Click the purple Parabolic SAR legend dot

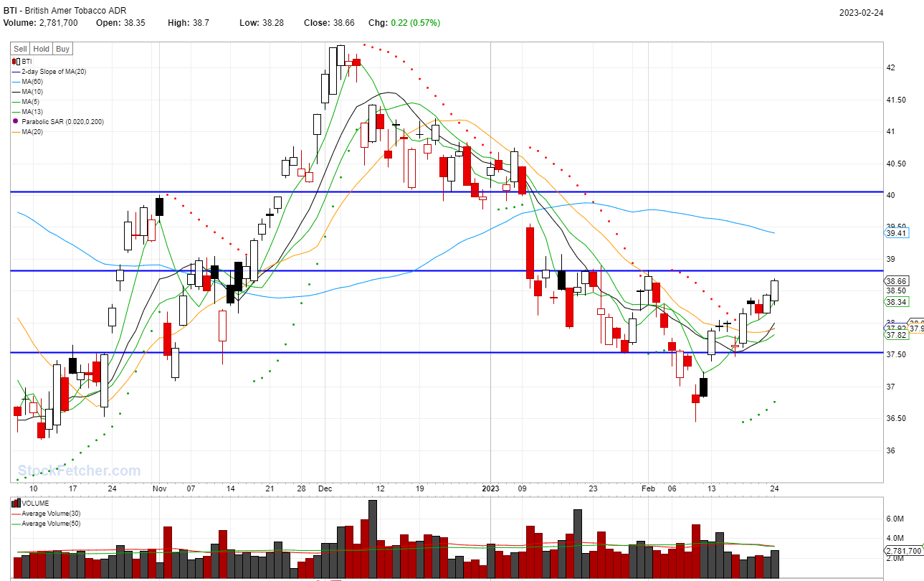point(16,122)
